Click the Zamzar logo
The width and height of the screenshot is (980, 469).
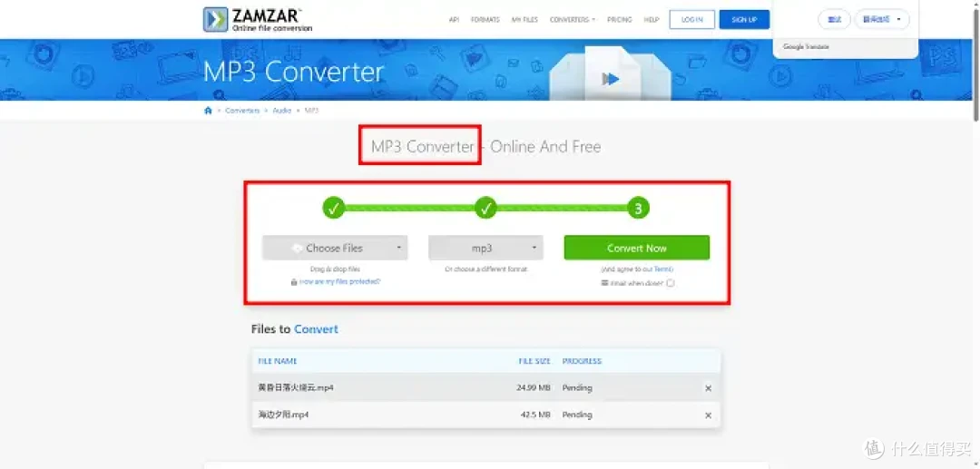258,19
